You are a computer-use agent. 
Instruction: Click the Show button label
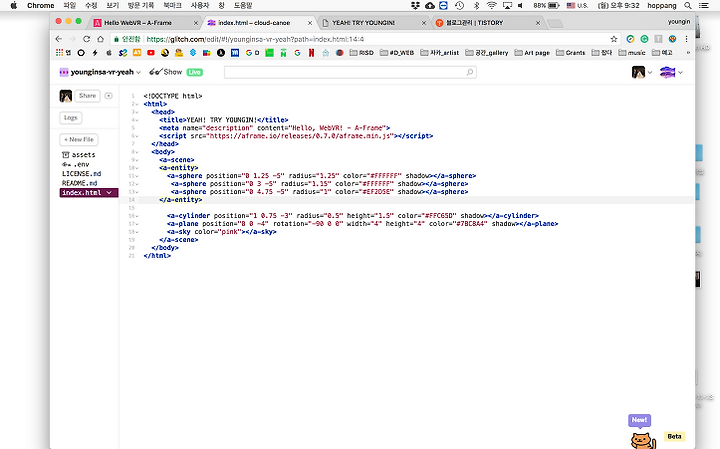173,72
